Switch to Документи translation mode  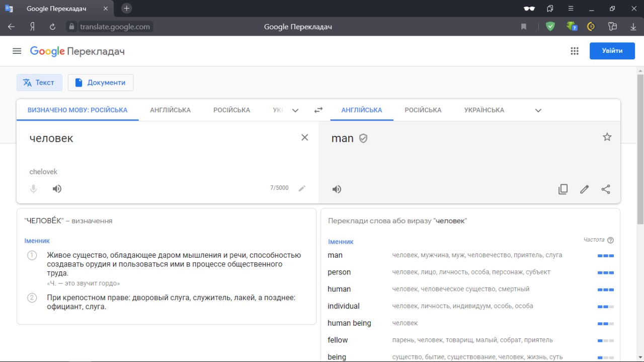[x=101, y=83]
